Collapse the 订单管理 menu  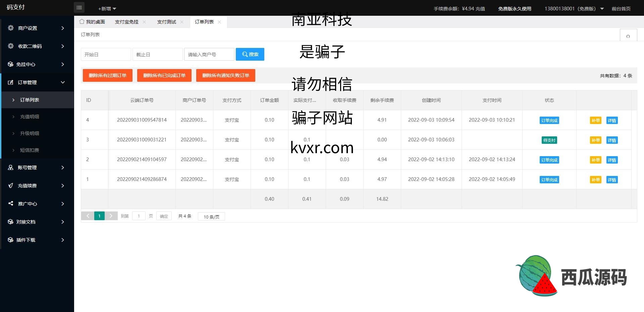click(x=63, y=82)
